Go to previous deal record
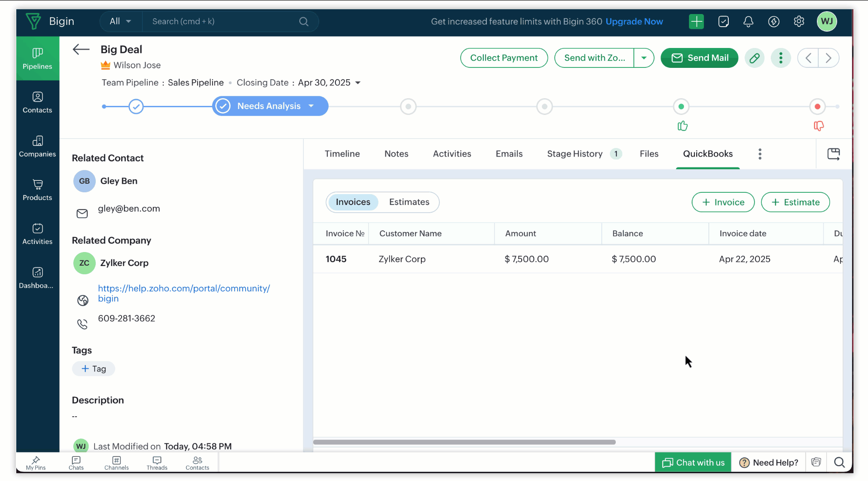This screenshot has width=868, height=481. coord(808,58)
